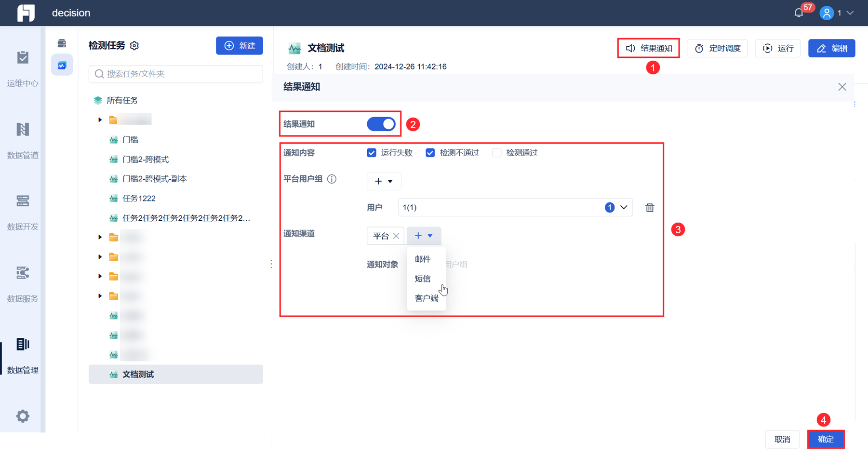
Task: Delete the 用户 row with trash icon
Action: (x=650, y=207)
